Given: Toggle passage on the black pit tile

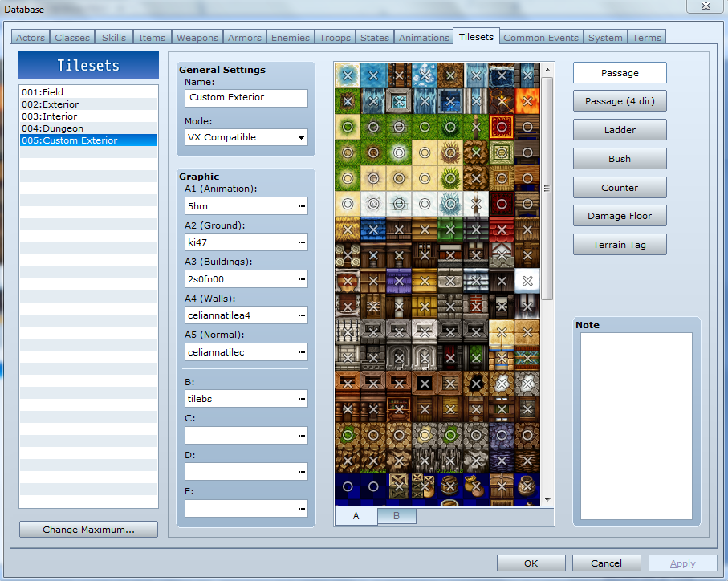Looking at the screenshot, I should point(425,384).
